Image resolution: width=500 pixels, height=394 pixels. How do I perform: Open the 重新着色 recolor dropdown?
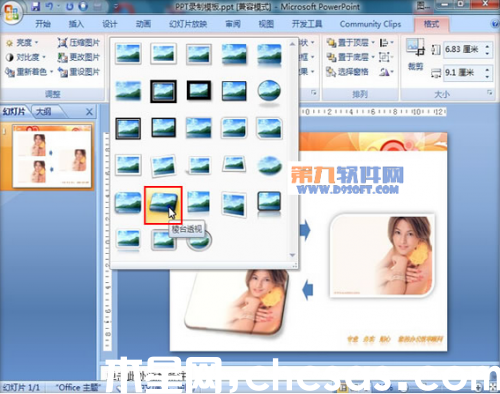click(x=29, y=72)
